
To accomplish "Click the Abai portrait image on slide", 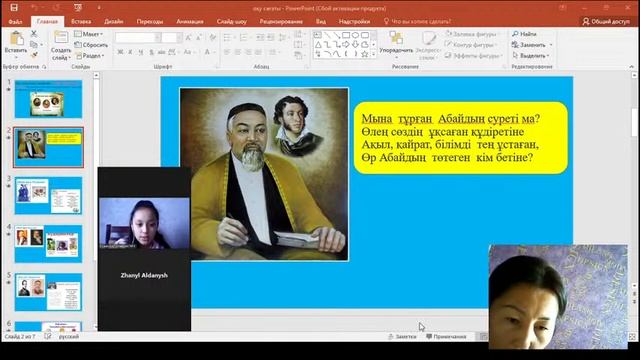I will click(x=264, y=174).
